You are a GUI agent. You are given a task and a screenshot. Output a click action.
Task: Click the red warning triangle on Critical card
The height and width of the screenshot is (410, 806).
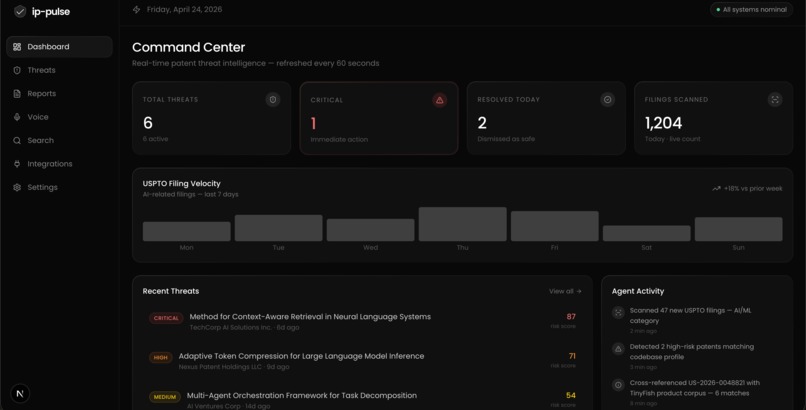(x=439, y=100)
